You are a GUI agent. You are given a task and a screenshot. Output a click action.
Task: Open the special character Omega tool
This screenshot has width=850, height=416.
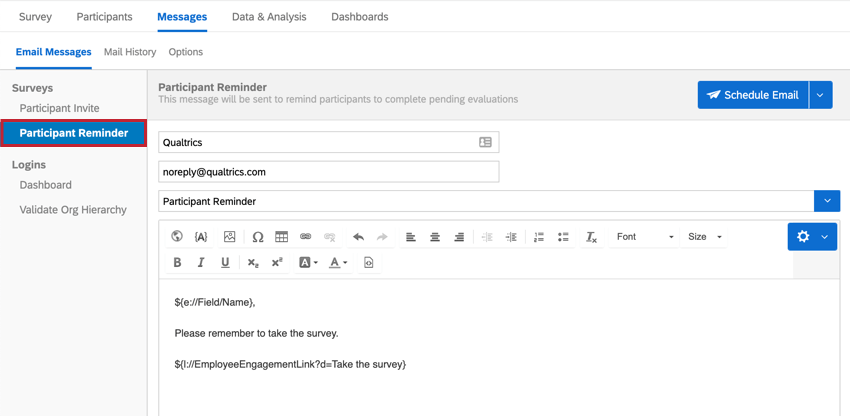pos(258,236)
